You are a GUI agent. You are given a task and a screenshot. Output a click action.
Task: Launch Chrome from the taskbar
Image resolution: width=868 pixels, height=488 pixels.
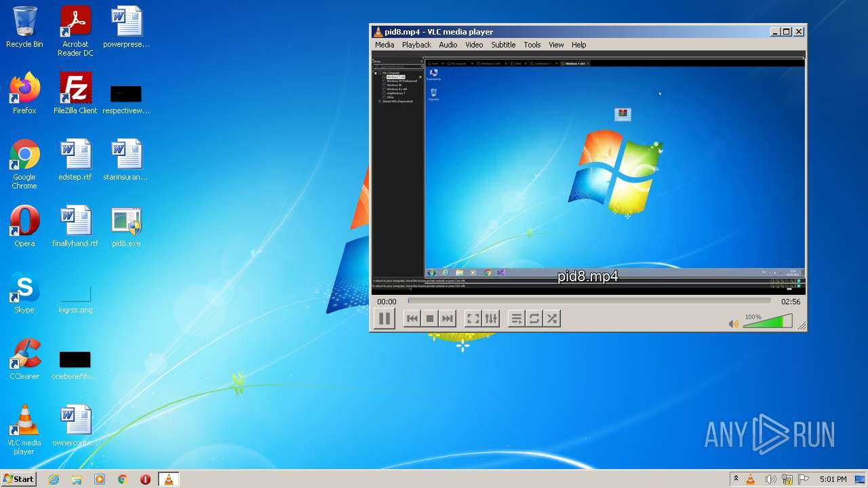[123, 479]
